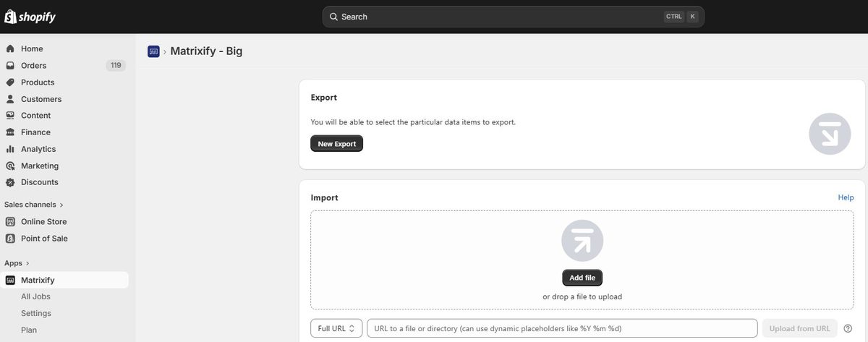Click the Content icon in sidebar
This screenshot has width=868, height=342.
click(10, 116)
